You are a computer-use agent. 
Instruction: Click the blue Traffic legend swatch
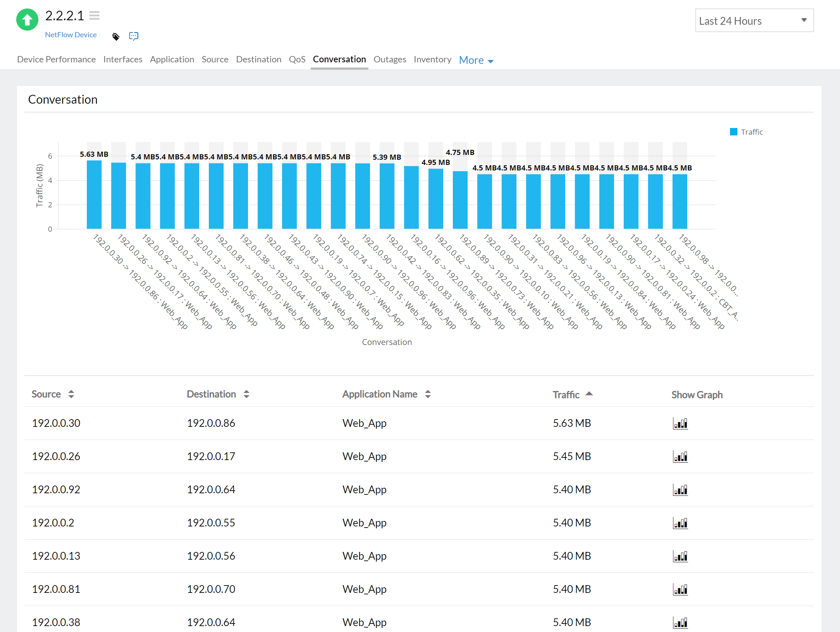tap(733, 132)
